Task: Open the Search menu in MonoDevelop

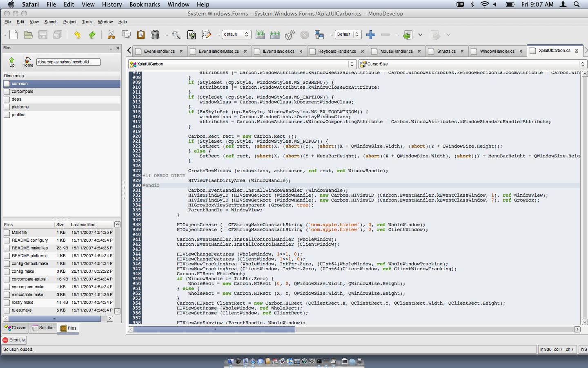Action: coord(51,22)
